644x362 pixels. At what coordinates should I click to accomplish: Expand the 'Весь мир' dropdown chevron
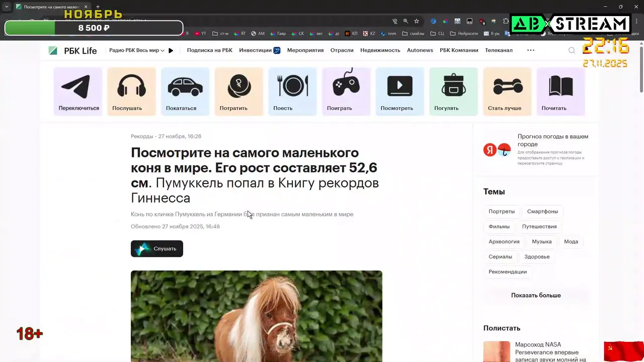point(163,50)
